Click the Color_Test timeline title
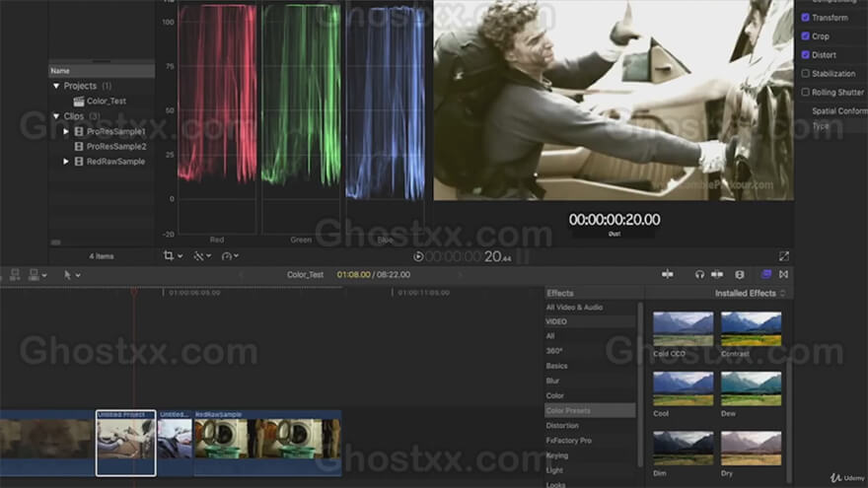The width and height of the screenshot is (868, 488). pyautogui.click(x=305, y=274)
